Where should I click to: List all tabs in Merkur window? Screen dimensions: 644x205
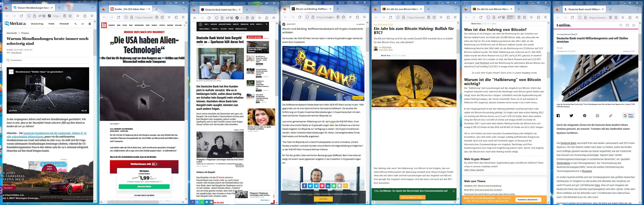(x=92, y=8)
